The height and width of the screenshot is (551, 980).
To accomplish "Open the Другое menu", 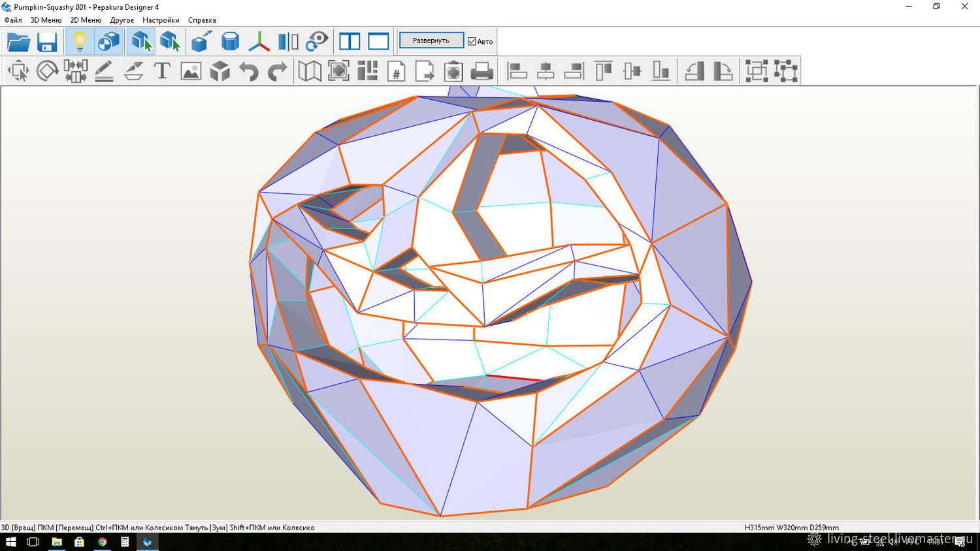I will pos(122,20).
